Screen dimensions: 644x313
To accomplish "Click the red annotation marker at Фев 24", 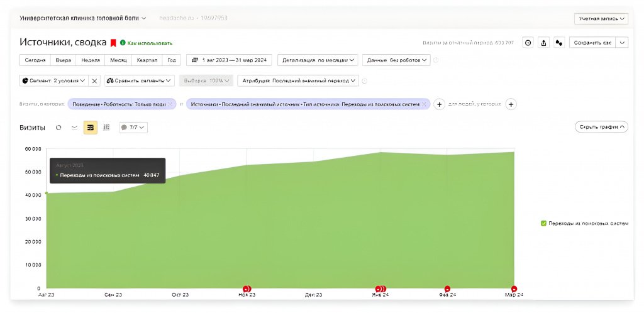I will tap(447, 289).
